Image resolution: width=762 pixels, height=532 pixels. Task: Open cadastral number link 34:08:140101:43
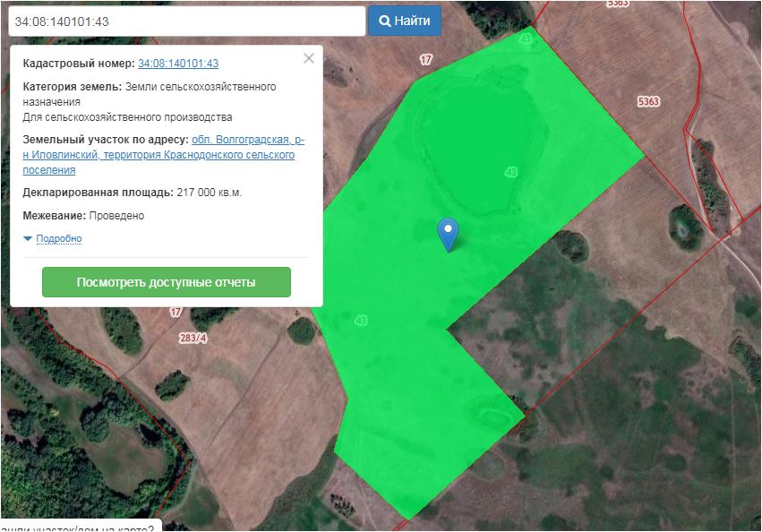tap(178, 64)
